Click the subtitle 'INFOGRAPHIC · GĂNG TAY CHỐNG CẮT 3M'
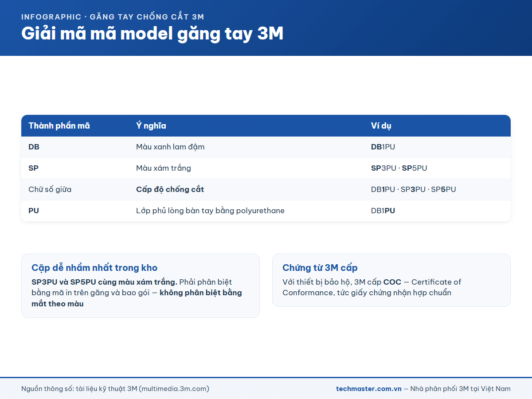532x399 pixels. point(113,17)
